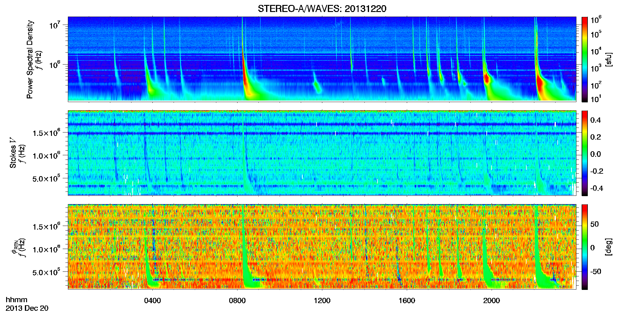644x332 pixels.
Task: Click the "hhmm" time format label
Action: (x=17, y=300)
